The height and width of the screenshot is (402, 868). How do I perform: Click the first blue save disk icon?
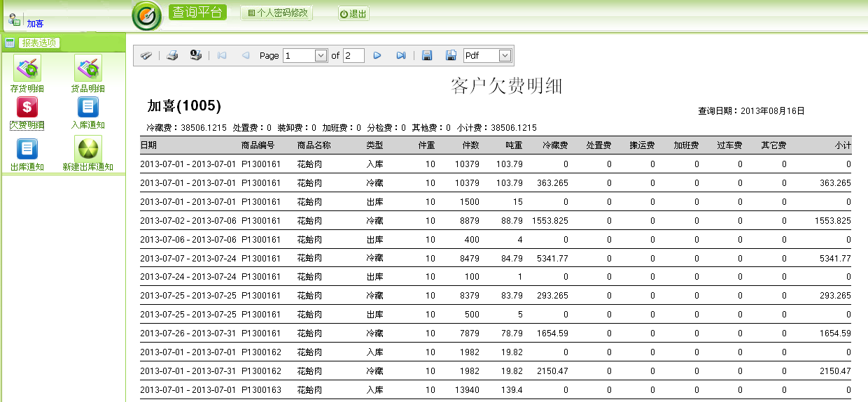[x=427, y=55]
